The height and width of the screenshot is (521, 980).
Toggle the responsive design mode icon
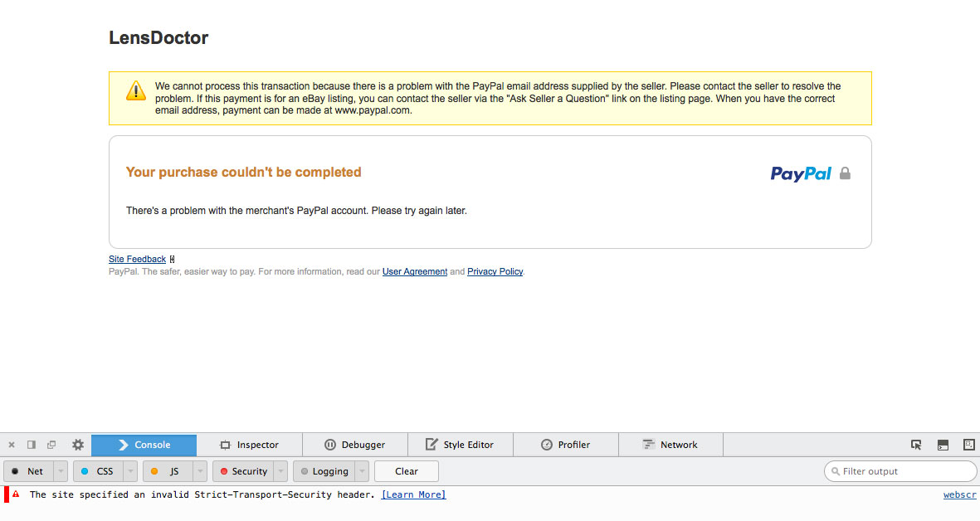pos(968,445)
